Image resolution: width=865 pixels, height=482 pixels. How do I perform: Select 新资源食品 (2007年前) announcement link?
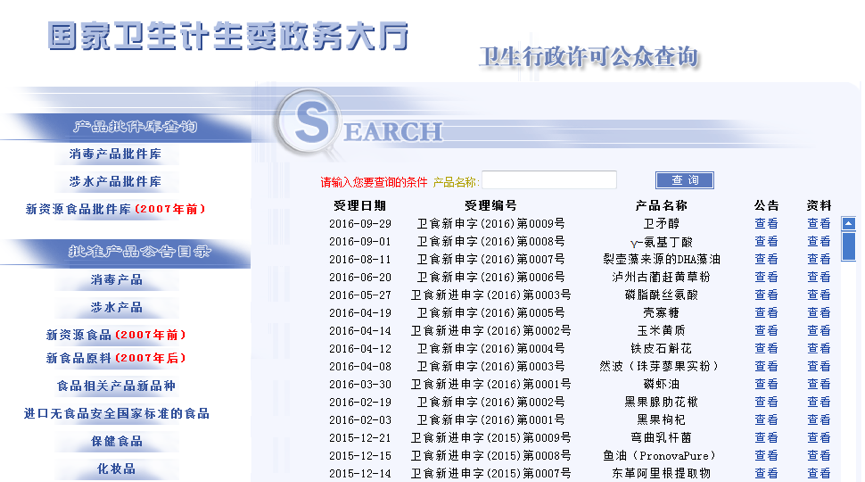click(116, 335)
